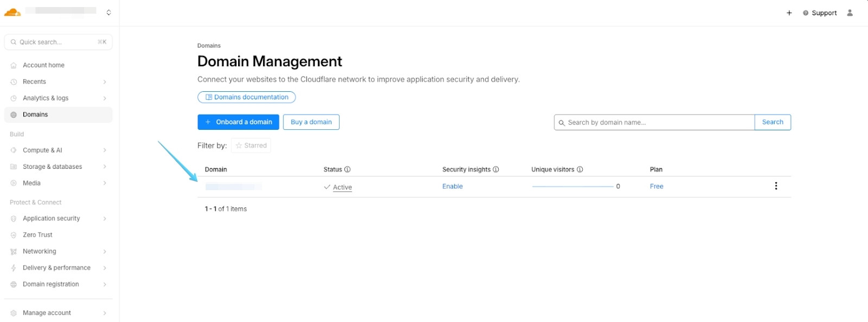This screenshot has width=868, height=322.
Task: Click the Zero Trust icon
Action: pos(14,235)
